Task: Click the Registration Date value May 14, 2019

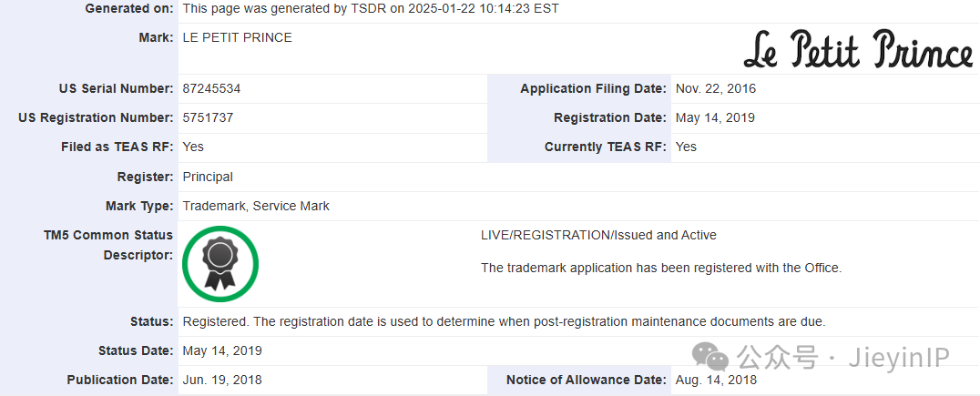Action: [x=715, y=117]
